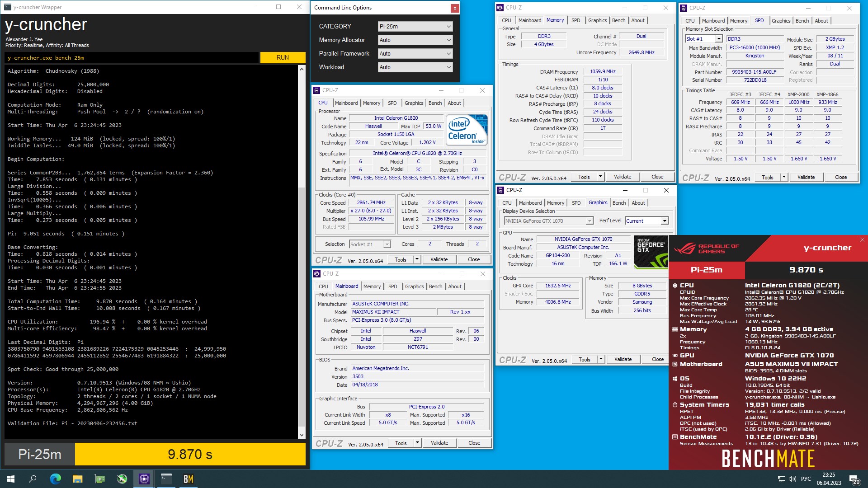Image resolution: width=868 pixels, height=488 pixels.
Task: Click the BIOS Version 3503 field
Action: (417, 377)
